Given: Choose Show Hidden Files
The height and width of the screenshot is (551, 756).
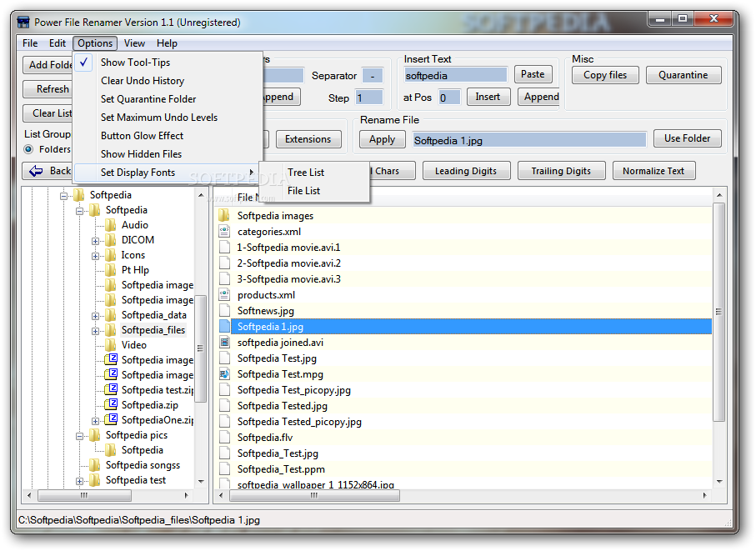Looking at the screenshot, I should tap(167, 153).
